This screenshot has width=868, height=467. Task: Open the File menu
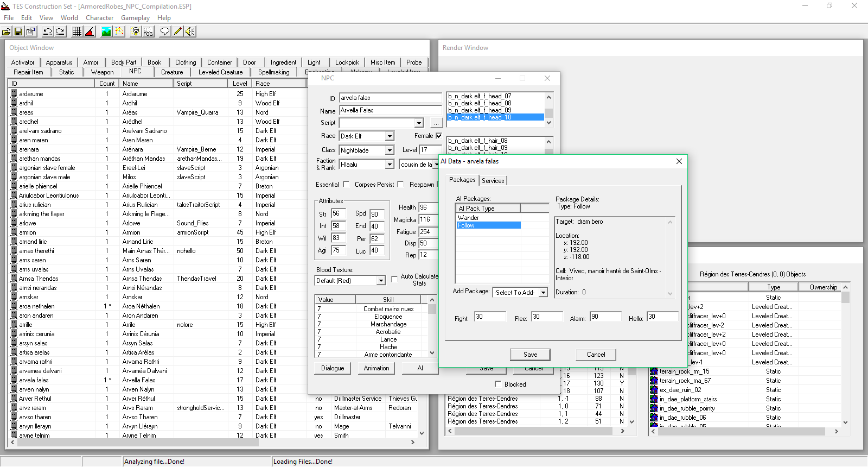click(9, 18)
